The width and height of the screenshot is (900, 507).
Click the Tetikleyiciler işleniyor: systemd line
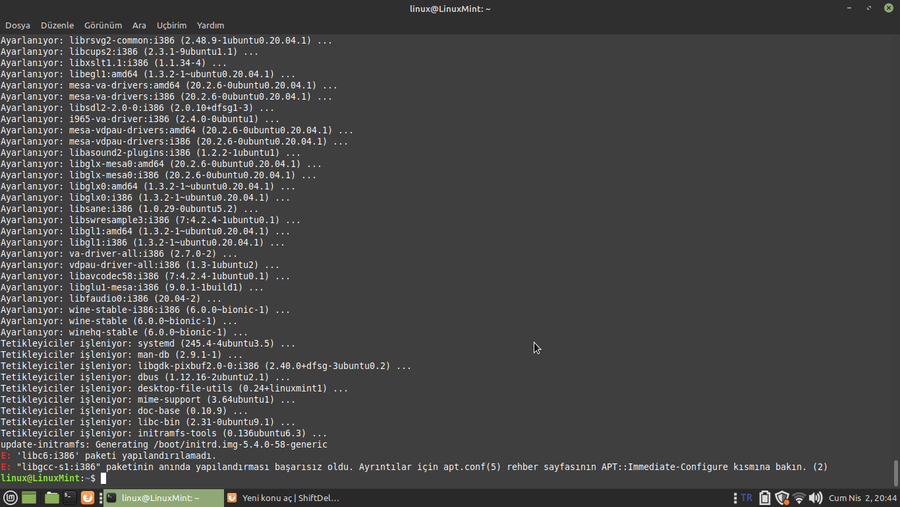pos(148,343)
